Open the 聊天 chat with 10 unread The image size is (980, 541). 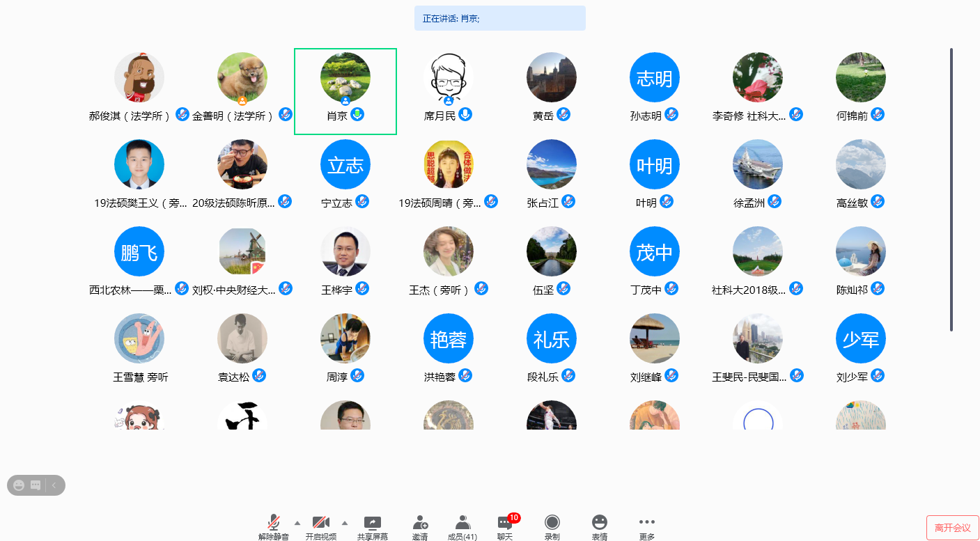(x=505, y=527)
